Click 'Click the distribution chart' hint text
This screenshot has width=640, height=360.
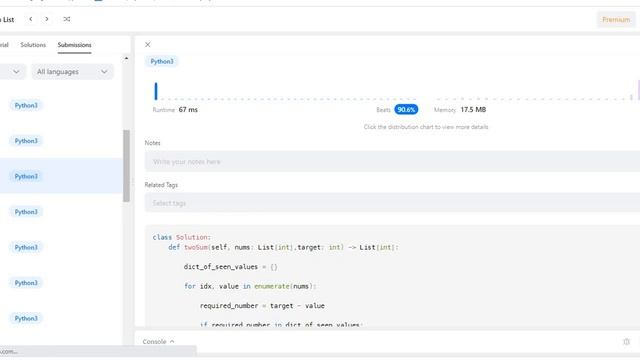coord(426,127)
